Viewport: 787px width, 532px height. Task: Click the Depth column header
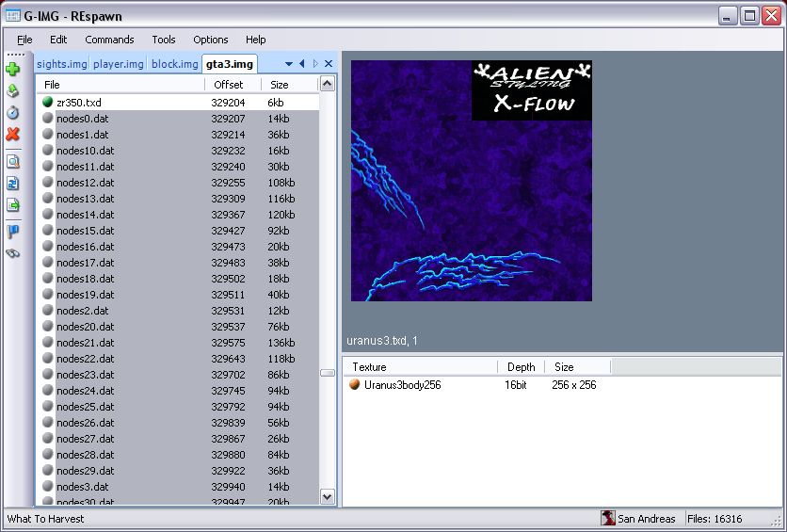[x=521, y=367]
